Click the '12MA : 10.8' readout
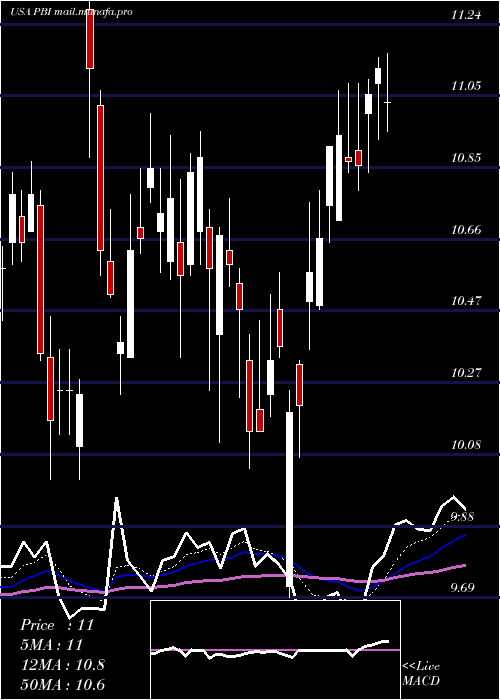 coord(63,665)
